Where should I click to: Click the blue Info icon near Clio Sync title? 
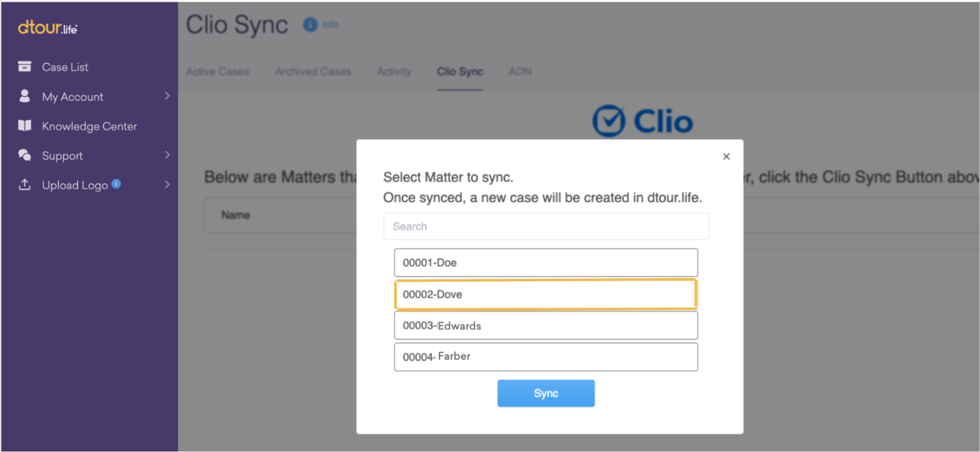310,25
